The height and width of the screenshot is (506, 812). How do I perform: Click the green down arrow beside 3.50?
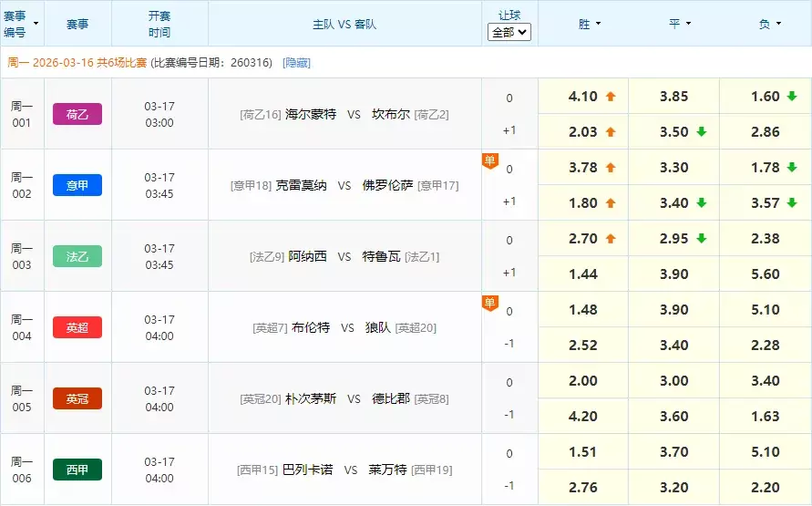point(702,131)
